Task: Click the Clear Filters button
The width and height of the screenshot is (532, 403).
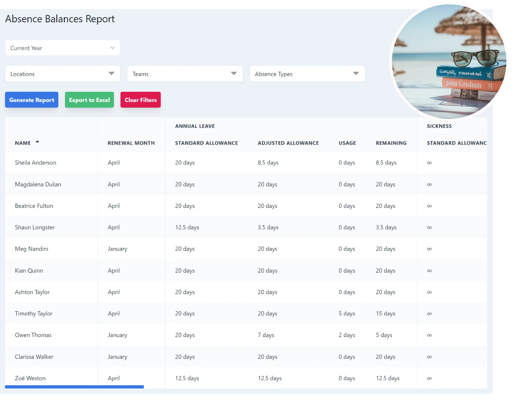Action: 140,100
